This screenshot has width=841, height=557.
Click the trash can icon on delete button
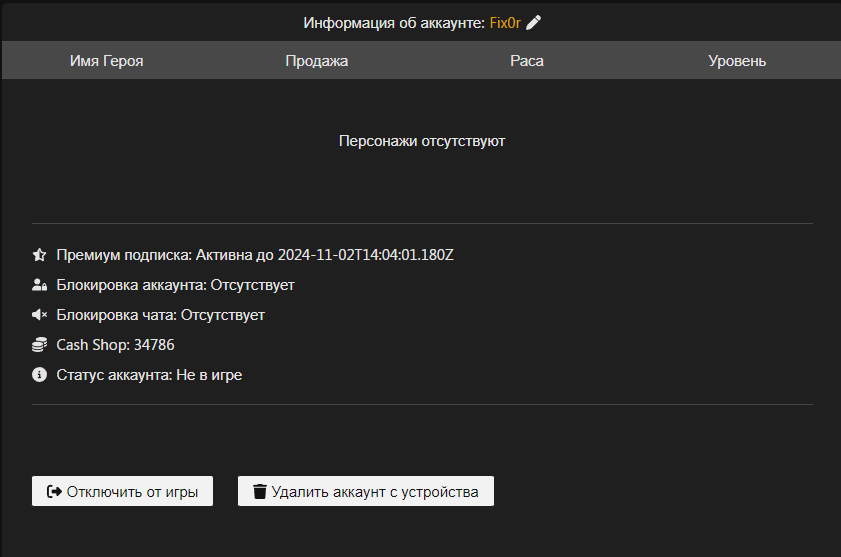coord(260,491)
